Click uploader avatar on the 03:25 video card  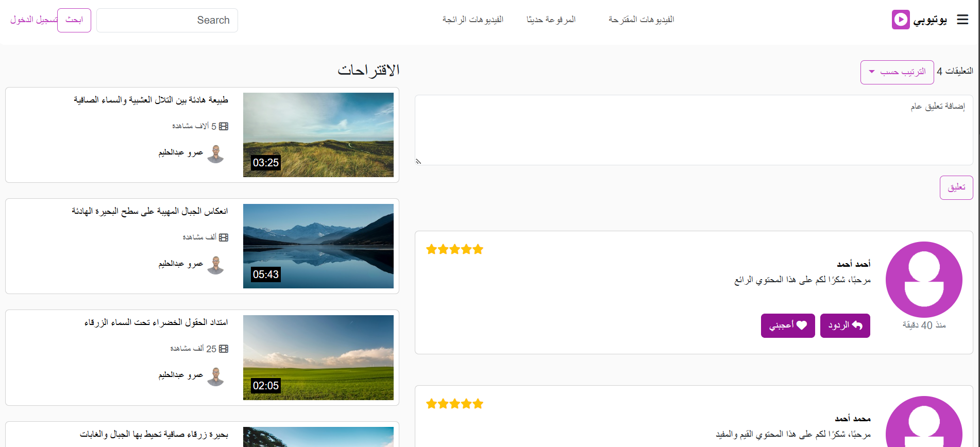pyautogui.click(x=216, y=154)
